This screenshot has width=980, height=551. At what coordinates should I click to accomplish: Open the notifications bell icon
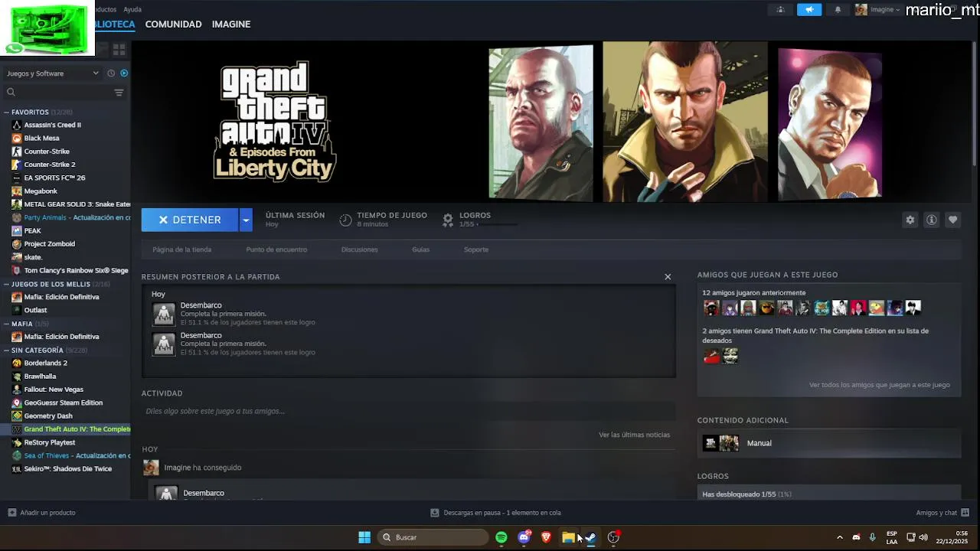[x=838, y=9]
